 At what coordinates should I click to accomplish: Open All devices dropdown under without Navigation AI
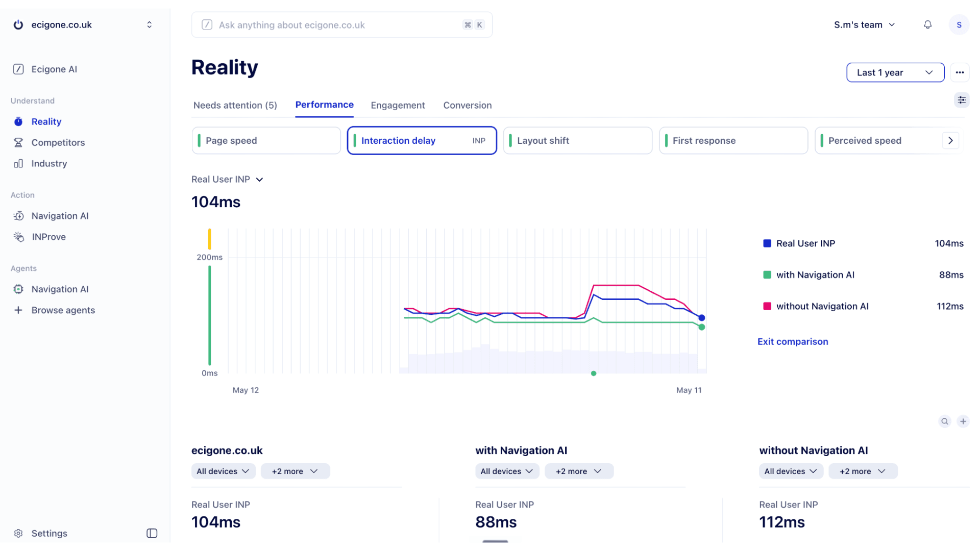coord(791,471)
